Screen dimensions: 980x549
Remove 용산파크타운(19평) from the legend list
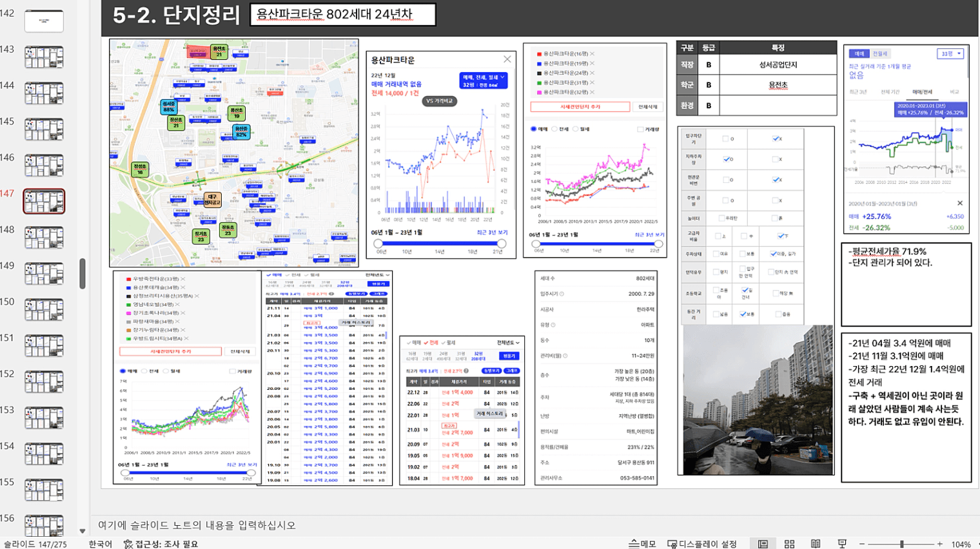[592, 64]
